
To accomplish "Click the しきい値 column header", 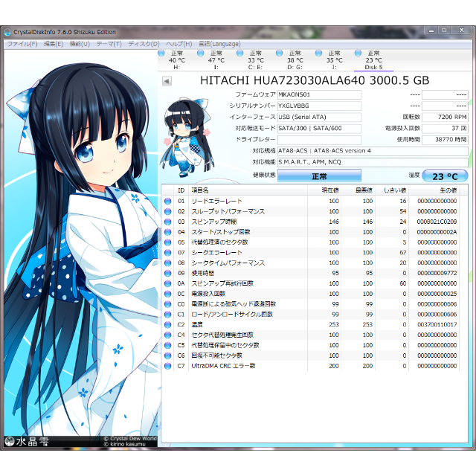I will [392, 190].
